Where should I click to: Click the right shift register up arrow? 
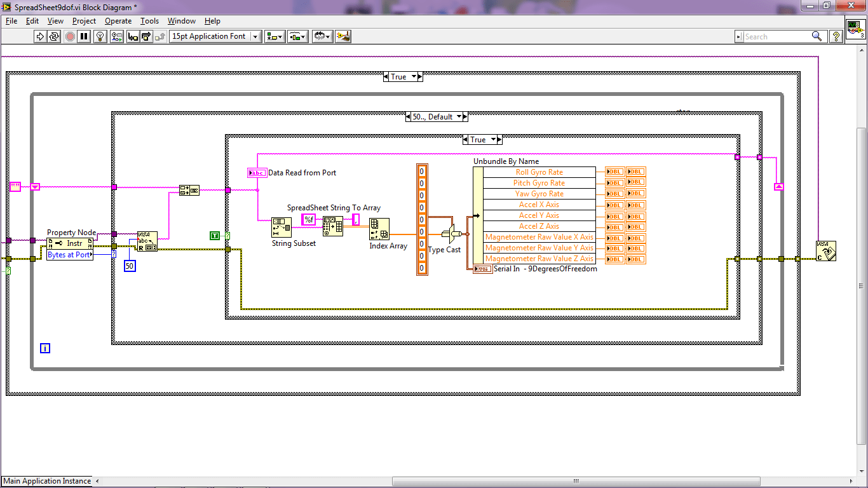(778, 186)
